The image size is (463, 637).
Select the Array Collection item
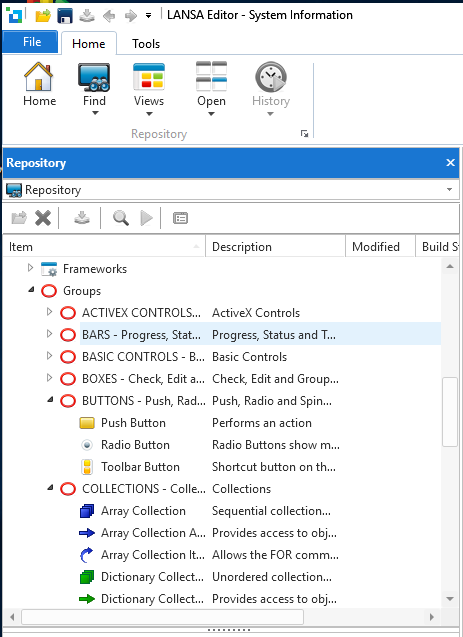[143, 511]
